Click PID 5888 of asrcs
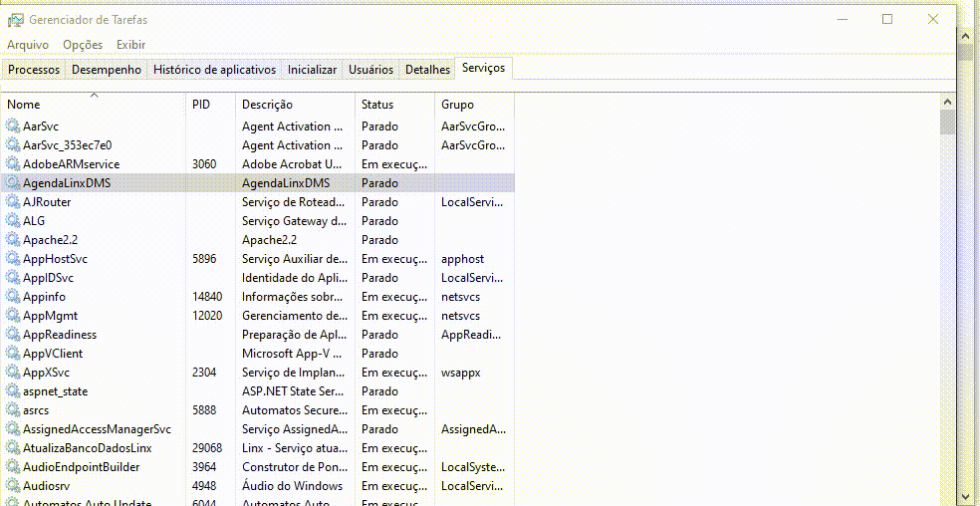The height and width of the screenshot is (506, 980). coord(204,410)
